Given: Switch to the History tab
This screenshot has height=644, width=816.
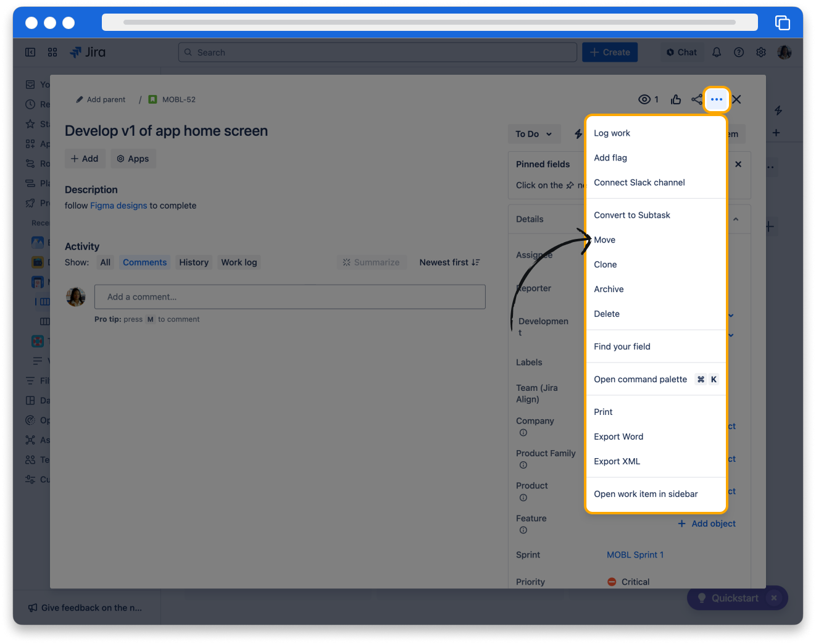Looking at the screenshot, I should pyautogui.click(x=194, y=262).
